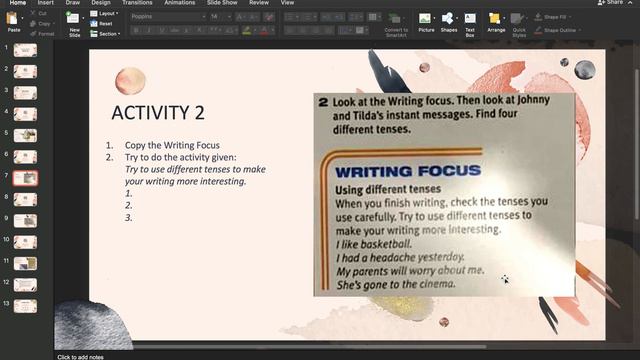The image size is (640, 360).
Task: Click the Format painter brush icon
Action: [33, 34]
